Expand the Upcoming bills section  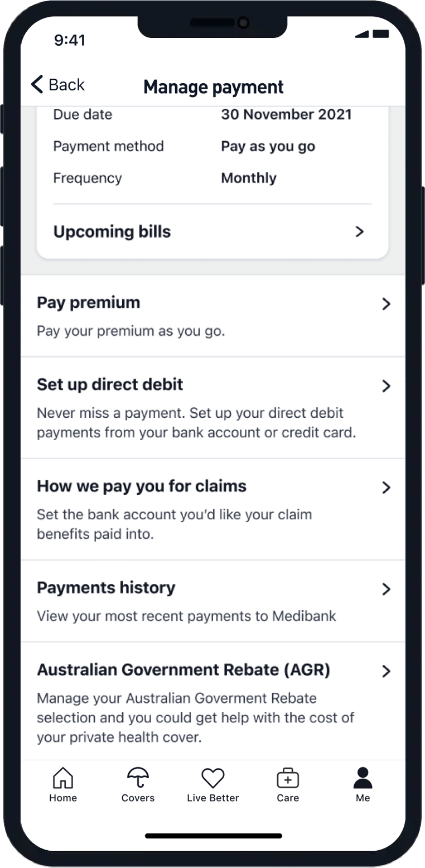click(x=360, y=232)
